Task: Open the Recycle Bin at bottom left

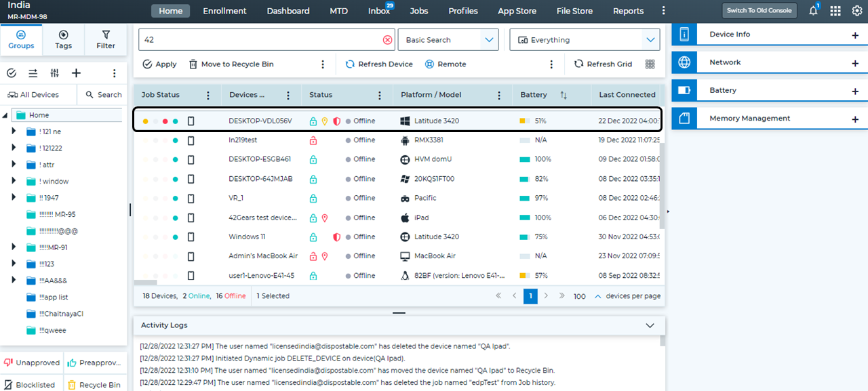Action: click(x=96, y=384)
